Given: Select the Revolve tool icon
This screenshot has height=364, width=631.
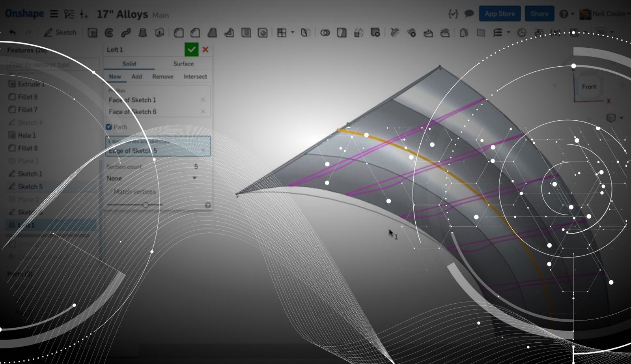Looking at the screenshot, I should point(109,33).
